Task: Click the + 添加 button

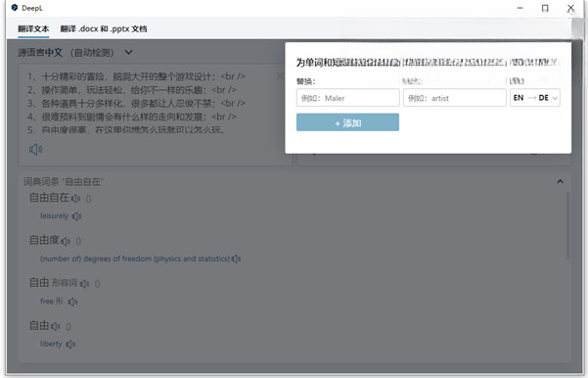Action: [x=347, y=122]
